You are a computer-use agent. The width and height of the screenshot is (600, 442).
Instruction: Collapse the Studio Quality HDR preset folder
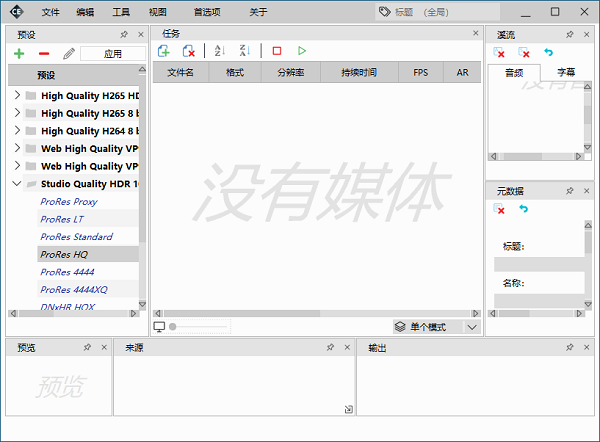coord(17,184)
